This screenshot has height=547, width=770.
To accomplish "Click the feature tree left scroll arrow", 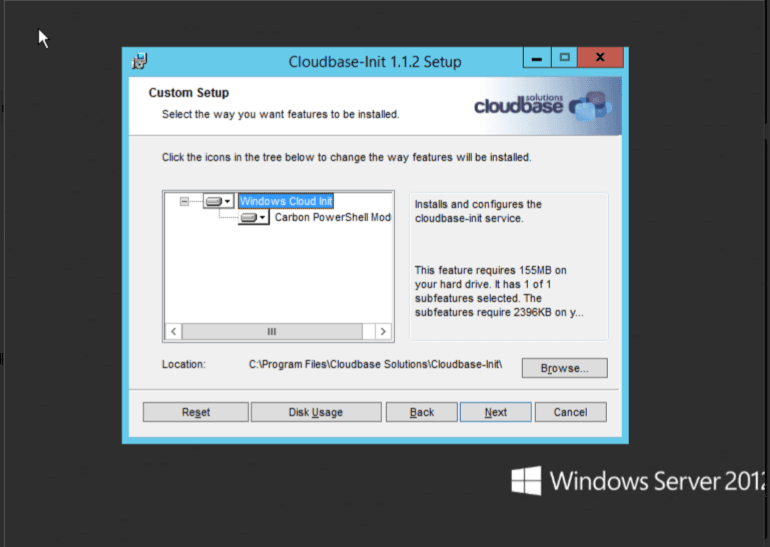I will [x=173, y=331].
